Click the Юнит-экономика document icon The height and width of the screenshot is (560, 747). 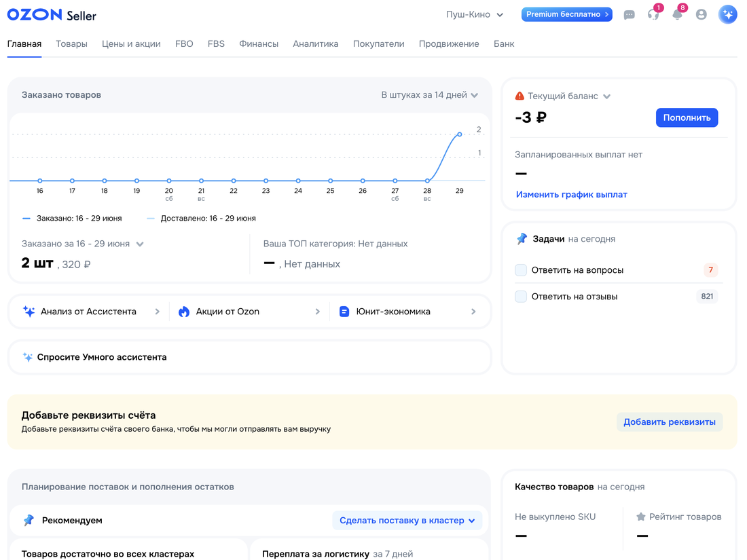[344, 312]
